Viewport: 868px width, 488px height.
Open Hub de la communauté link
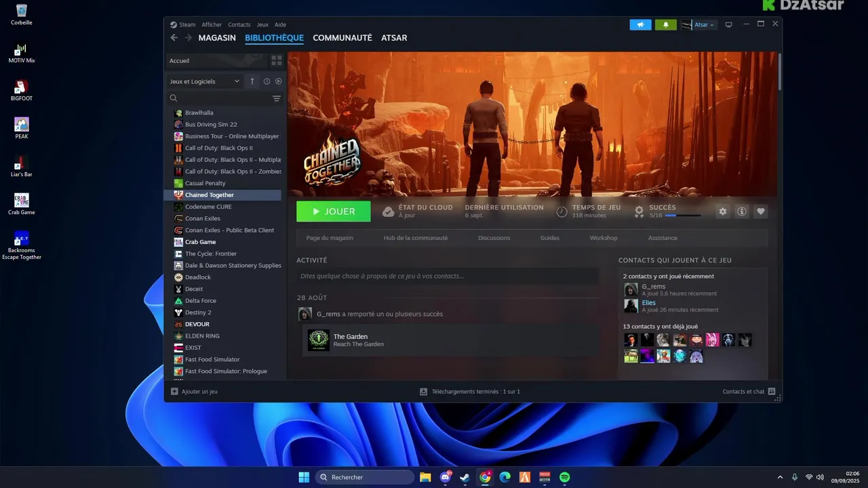416,238
